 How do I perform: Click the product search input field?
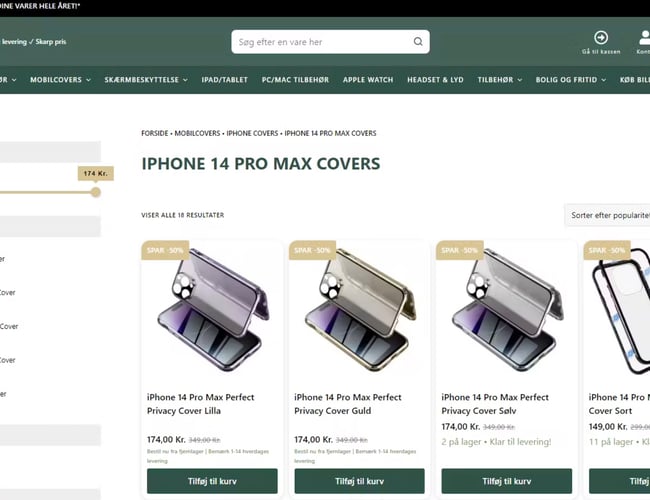point(320,42)
